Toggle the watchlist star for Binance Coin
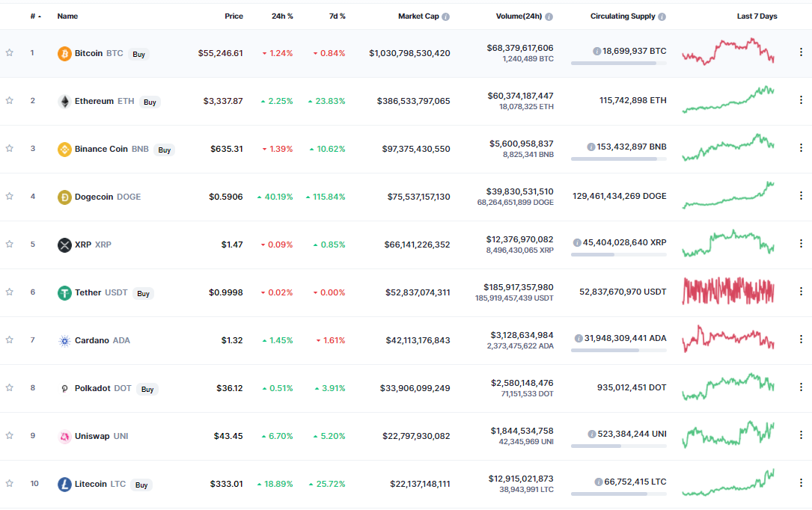Screen dimensions: 812x510 point(9,149)
